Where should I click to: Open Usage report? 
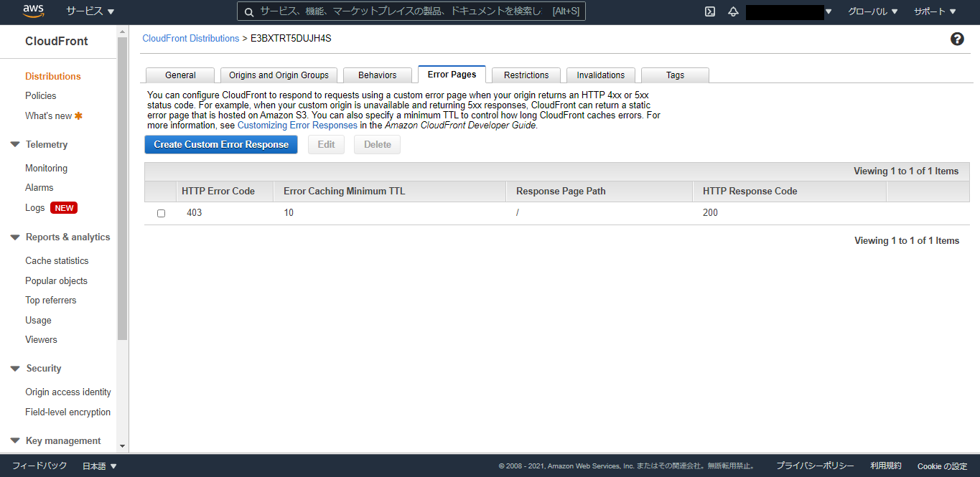(38, 320)
